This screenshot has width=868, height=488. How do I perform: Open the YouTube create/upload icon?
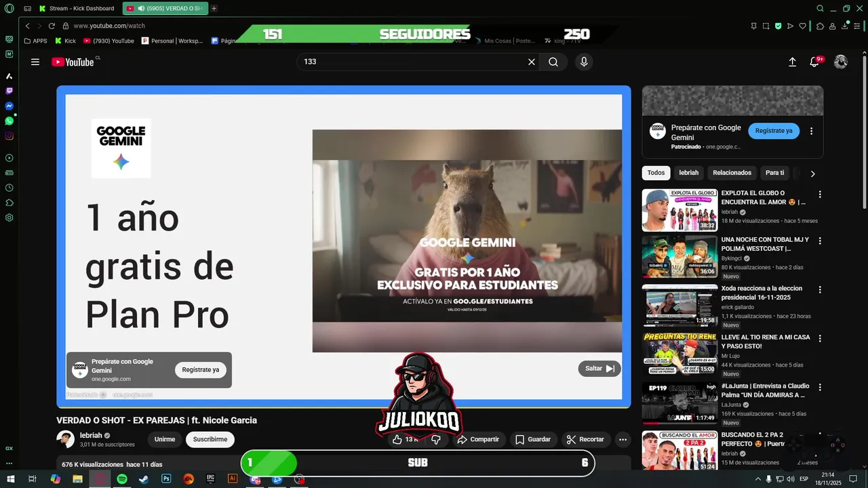tap(792, 62)
